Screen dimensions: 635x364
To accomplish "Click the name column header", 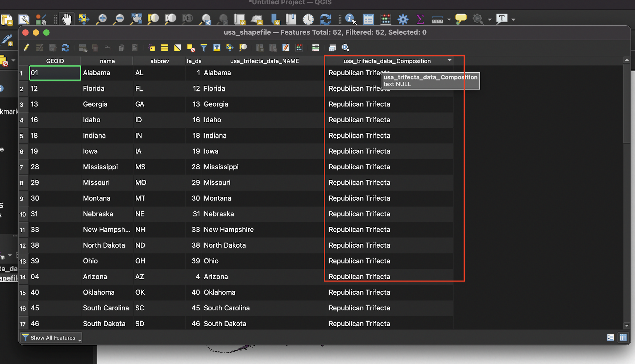I will pos(107,61).
